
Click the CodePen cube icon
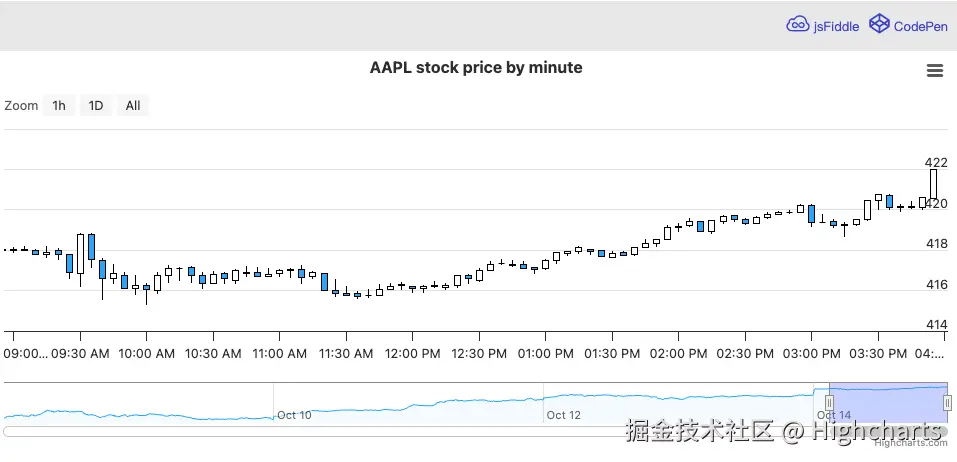click(879, 24)
